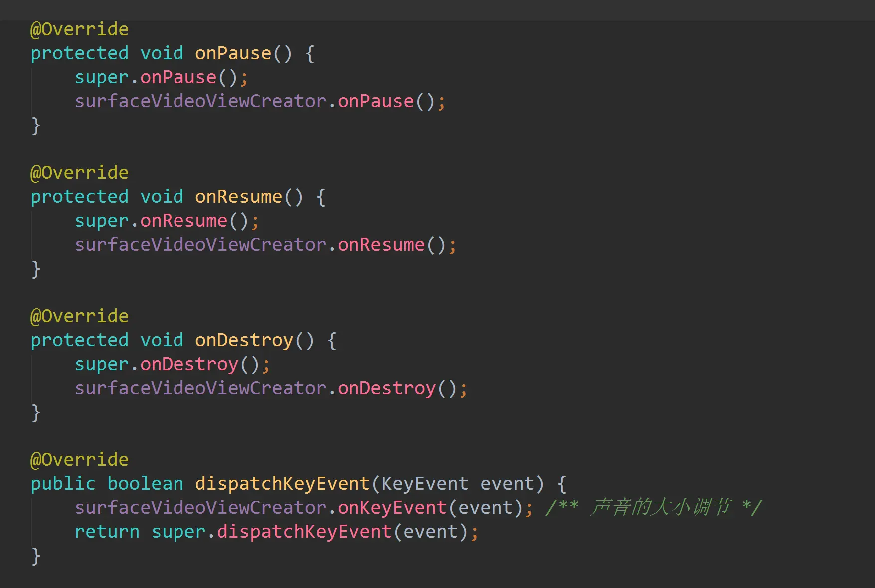Click the protected keyword before void onDestroy
This screenshot has width=875, height=588.
(80, 340)
